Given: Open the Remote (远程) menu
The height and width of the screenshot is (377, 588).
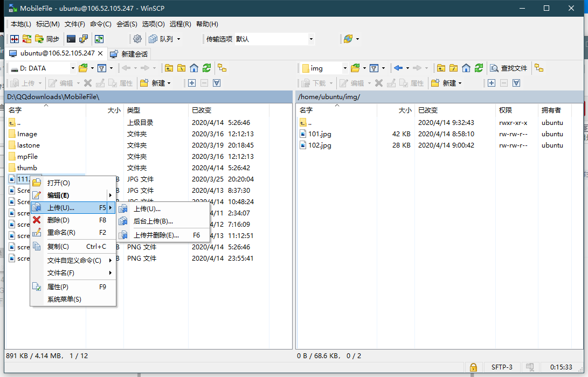Looking at the screenshot, I should pyautogui.click(x=181, y=24).
